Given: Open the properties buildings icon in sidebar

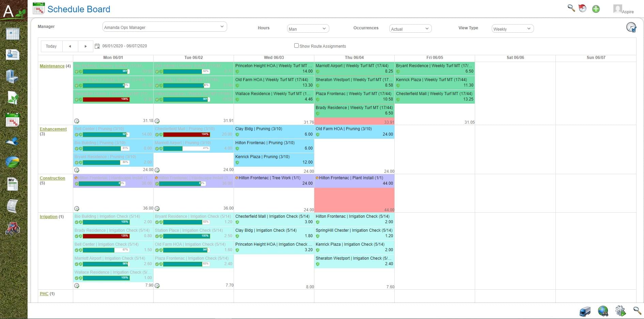Looking at the screenshot, I should point(13,76).
